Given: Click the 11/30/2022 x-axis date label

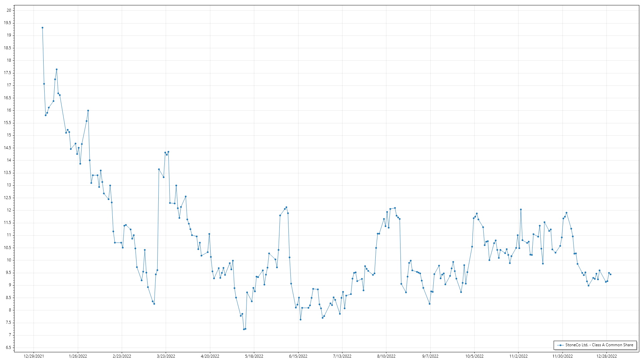Looking at the screenshot, I should tap(562, 356).
